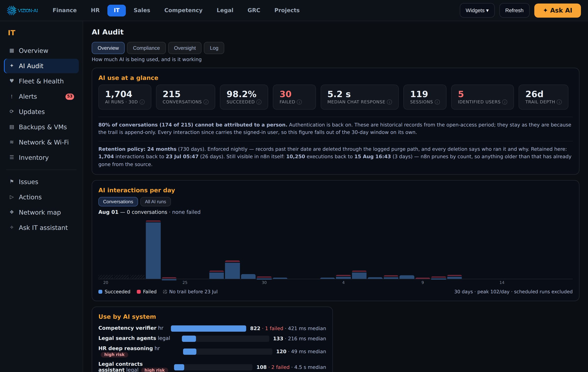588x372 pixels.
Task: Click the 5 Identified Users stat card
Action: click(x=482, y=97)
